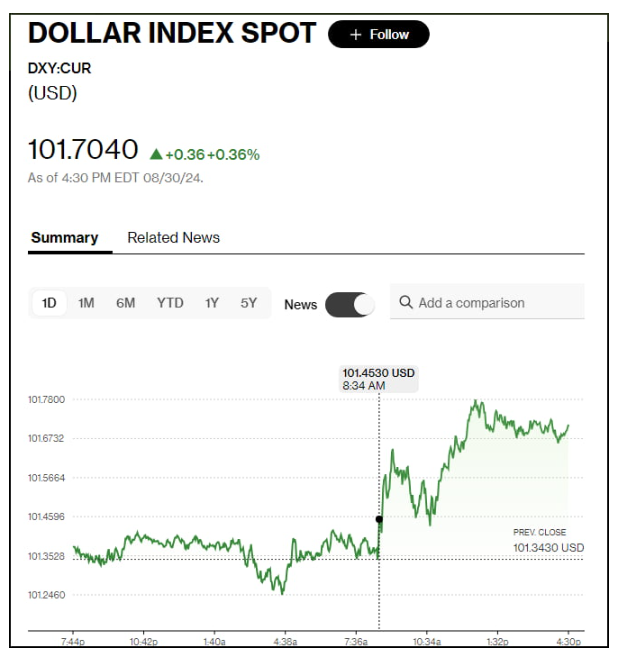Select the 1Y chart range
Screen dimensions: 626x661
[x=211, y=303]
